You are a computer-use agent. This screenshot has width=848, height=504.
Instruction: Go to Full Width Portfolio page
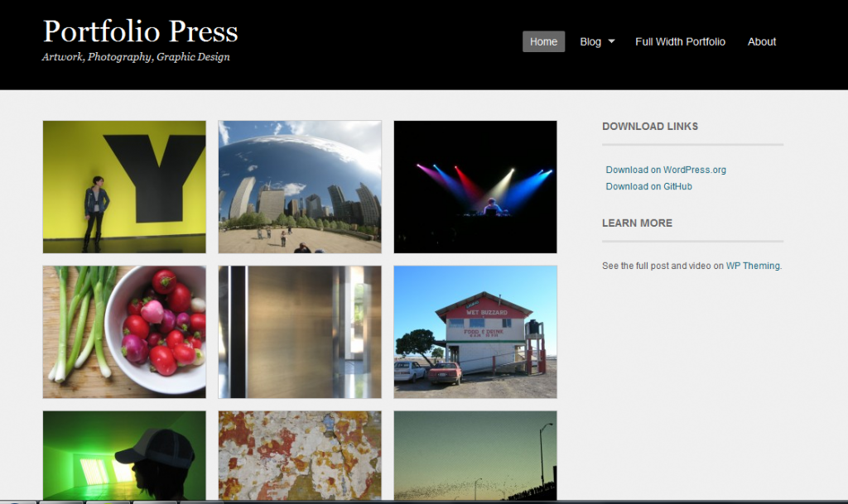point(680,41)
